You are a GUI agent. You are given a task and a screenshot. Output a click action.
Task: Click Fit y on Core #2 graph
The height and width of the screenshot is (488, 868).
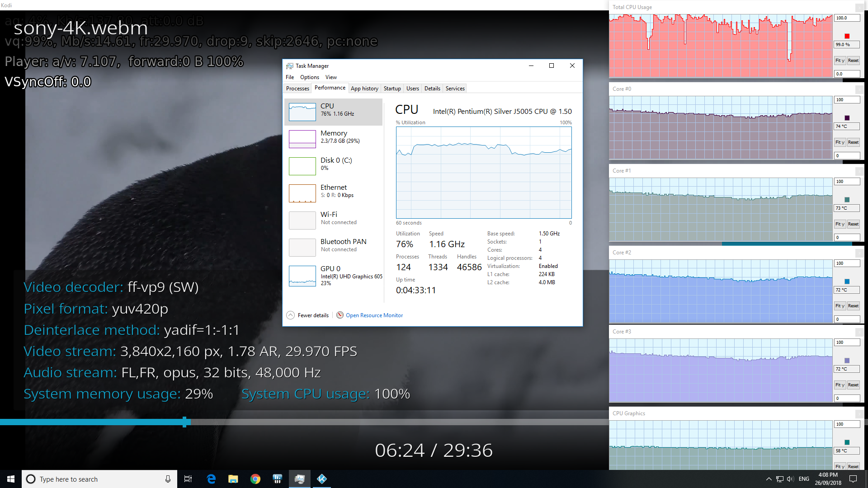840,306
